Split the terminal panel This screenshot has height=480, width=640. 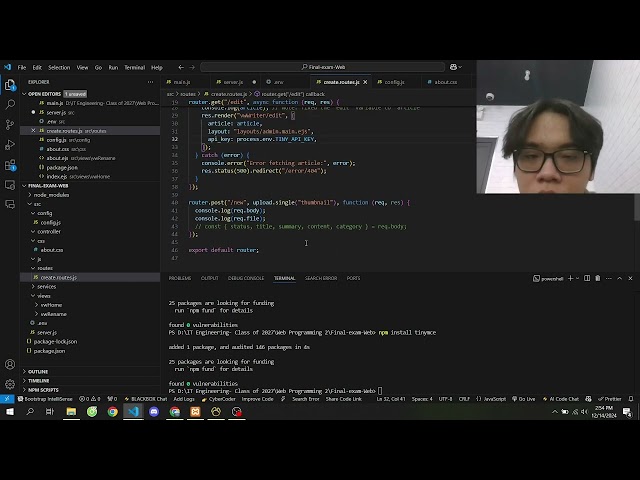(x=587, y=278)
